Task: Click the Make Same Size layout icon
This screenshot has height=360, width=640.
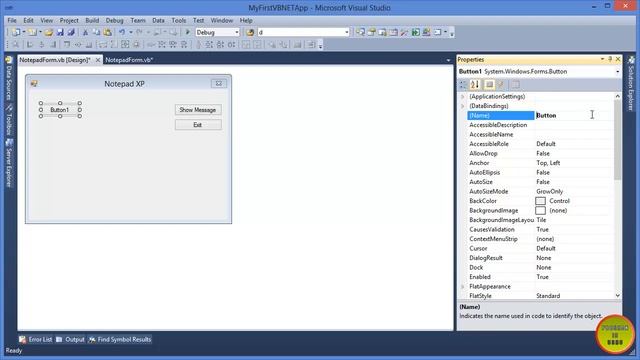Action: (x=125, y=44)
